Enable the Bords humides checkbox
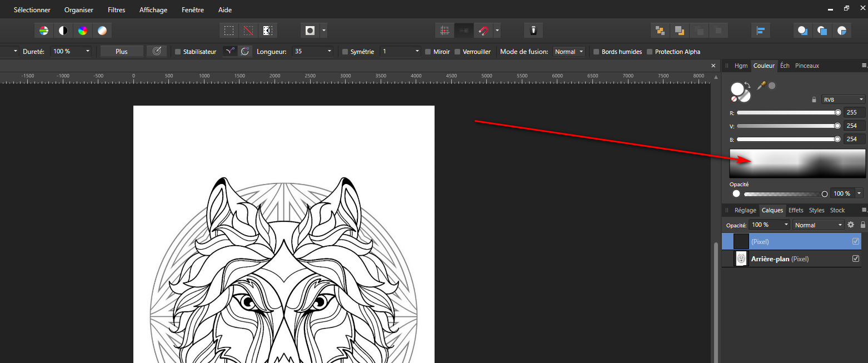This screenshot has width=868, height=363. [596, 52]
